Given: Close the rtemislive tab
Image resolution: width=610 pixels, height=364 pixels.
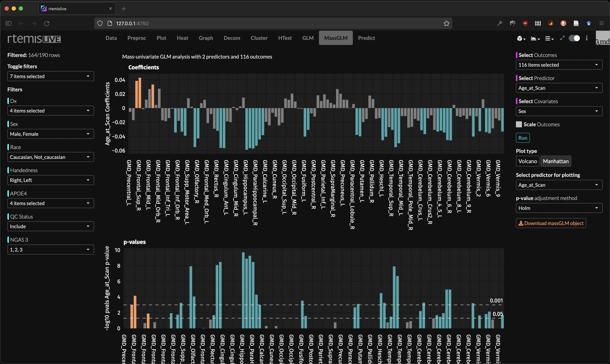Looking at the screenshot, I should point(110,9).
